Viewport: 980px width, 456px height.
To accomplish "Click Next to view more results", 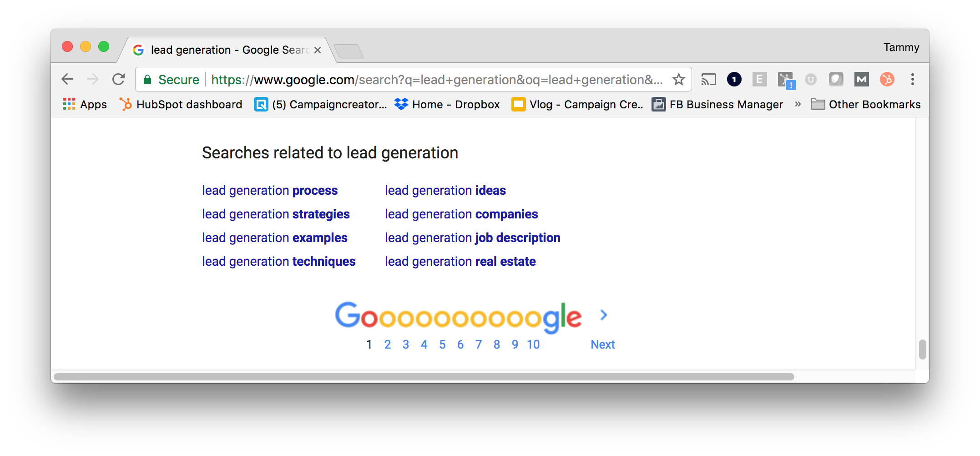I will (602, 345).
